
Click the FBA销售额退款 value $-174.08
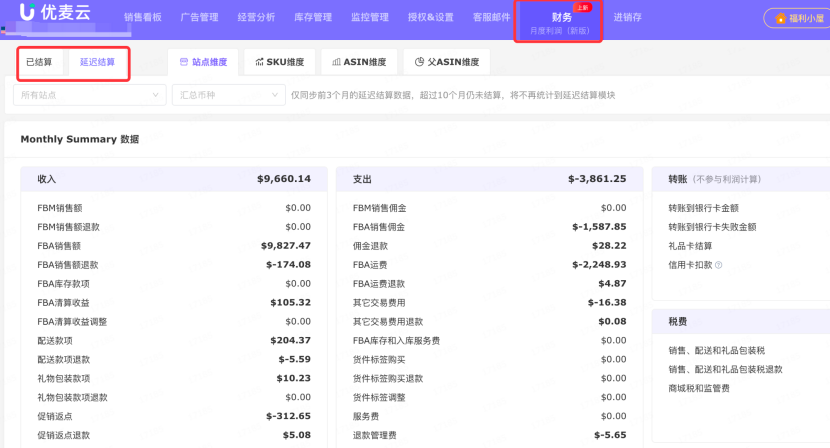coord(288,265)
